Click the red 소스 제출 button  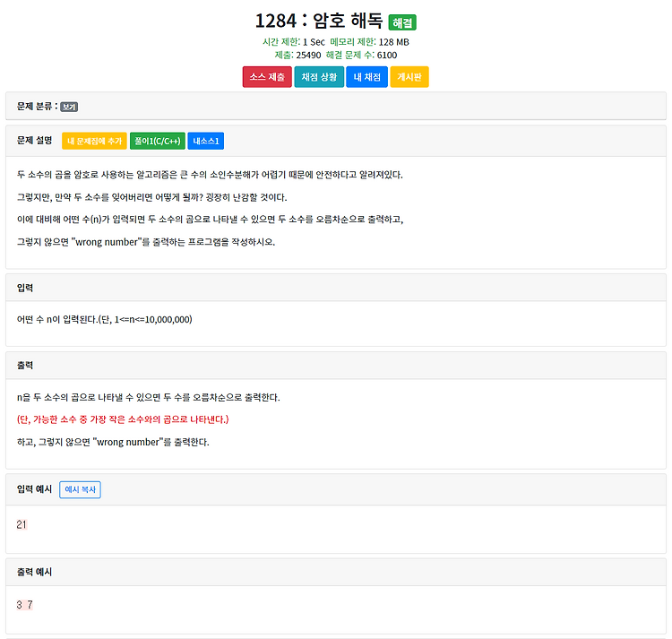[x=267, y=77]
